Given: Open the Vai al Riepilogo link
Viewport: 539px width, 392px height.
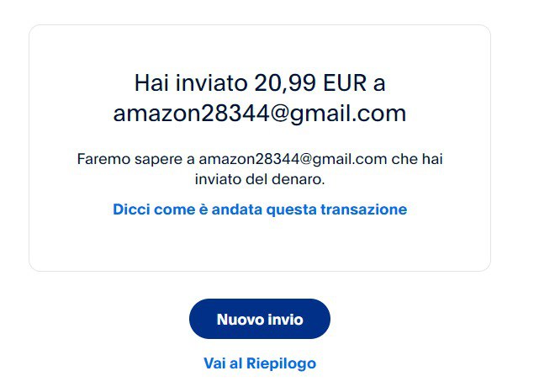Looking at the screenshot, I should click(x=260, y=363).
